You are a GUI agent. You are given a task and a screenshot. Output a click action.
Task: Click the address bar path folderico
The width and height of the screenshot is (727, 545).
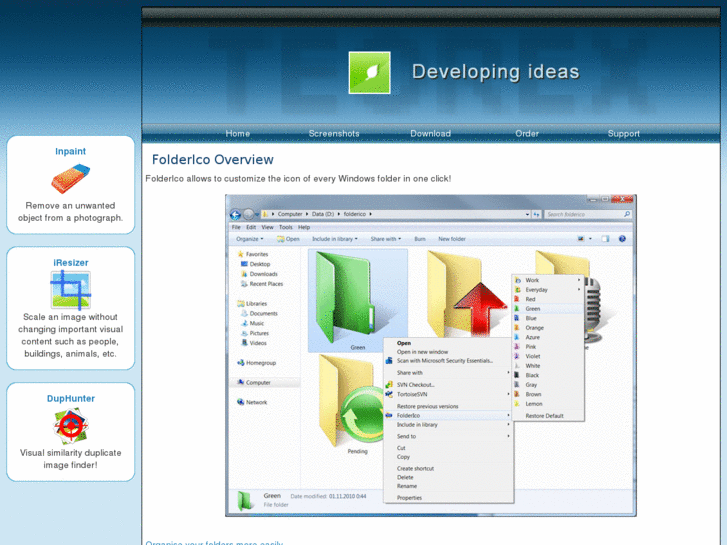pos(355,214)
